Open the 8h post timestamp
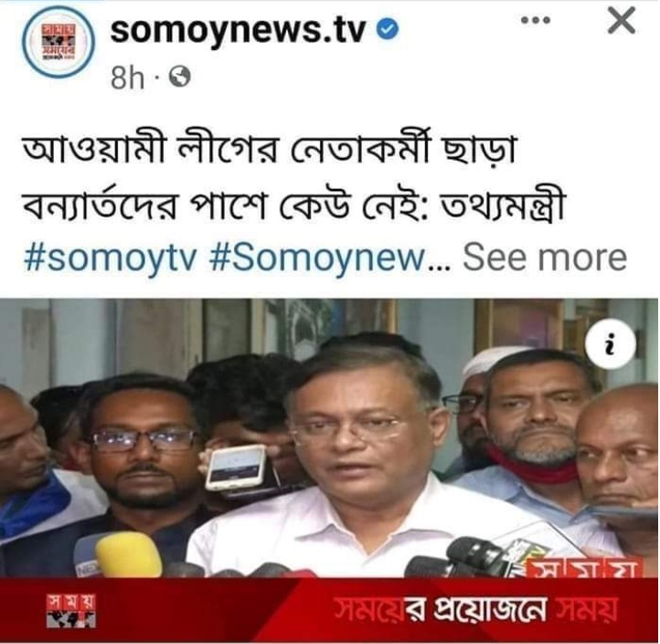Screen dimensions: 660x644 point(127,78)
